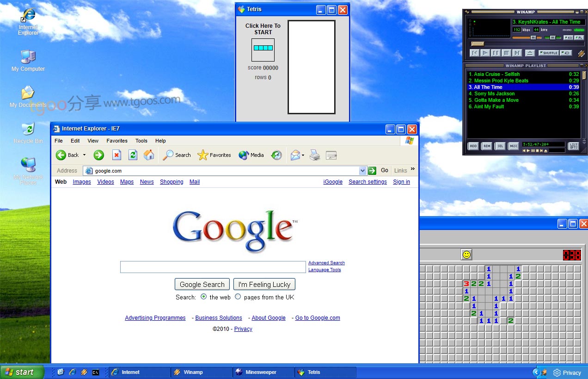Click the "I'm Feeling Lucky" button
The image size is (588, 379).
coord(264,284)
